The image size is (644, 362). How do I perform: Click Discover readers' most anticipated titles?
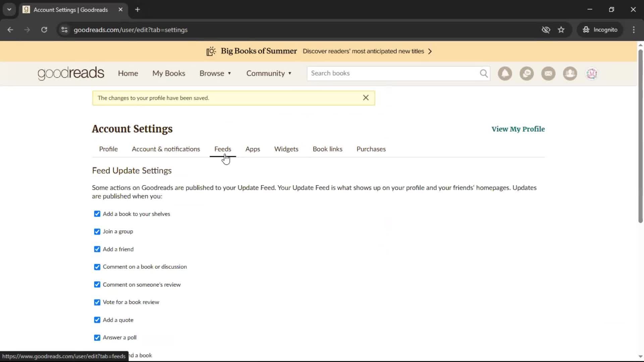coord(363,51)
